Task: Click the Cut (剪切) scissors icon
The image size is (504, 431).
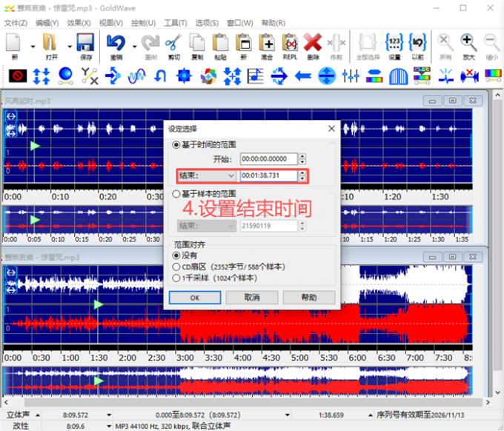Action: [x=173, y=44]
